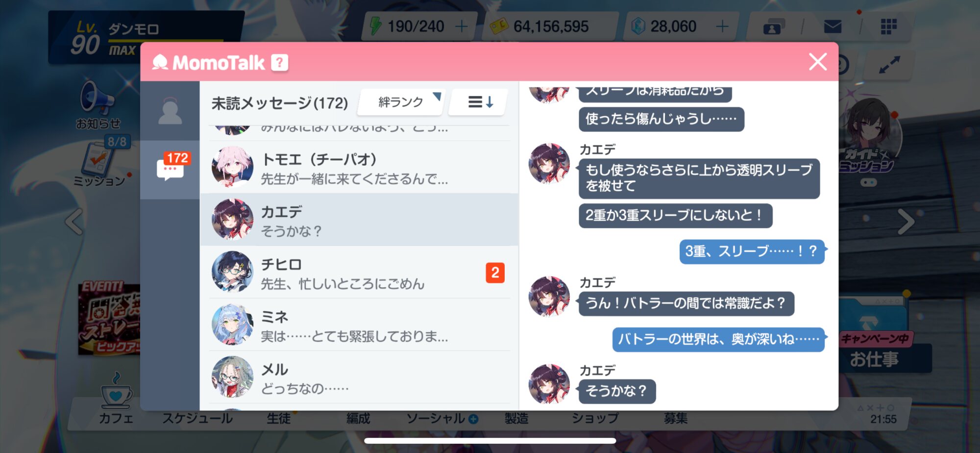The image size is (980, 453).
Task: Add gems with the plus next to 28,060
Action: pos(722,26)
